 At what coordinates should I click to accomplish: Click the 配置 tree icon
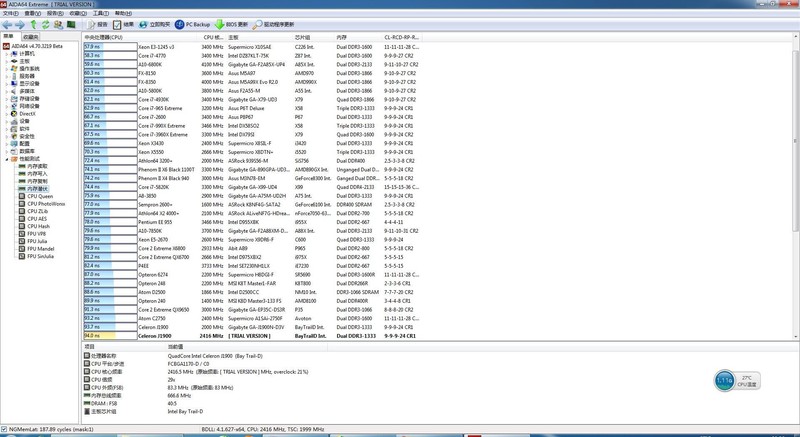14,144
